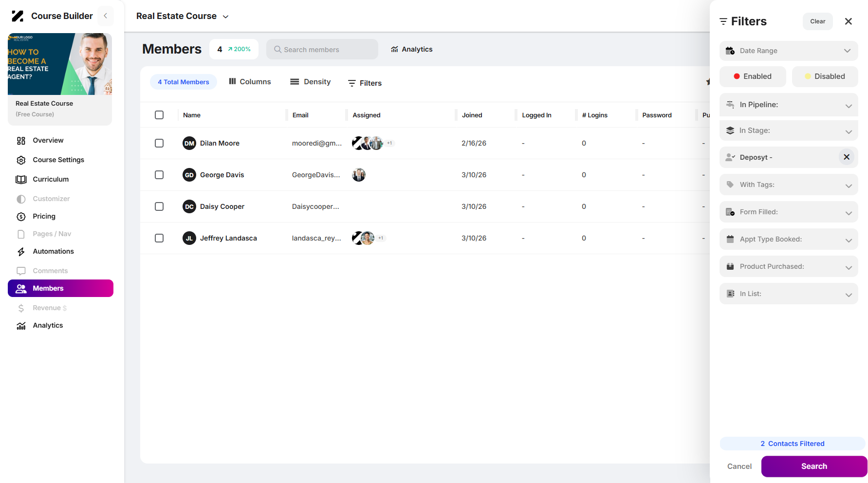Image resolution: width=868 pixels, height=483 pixels.
Task: Select the Members sidebar tab
Action: [60, 288]
